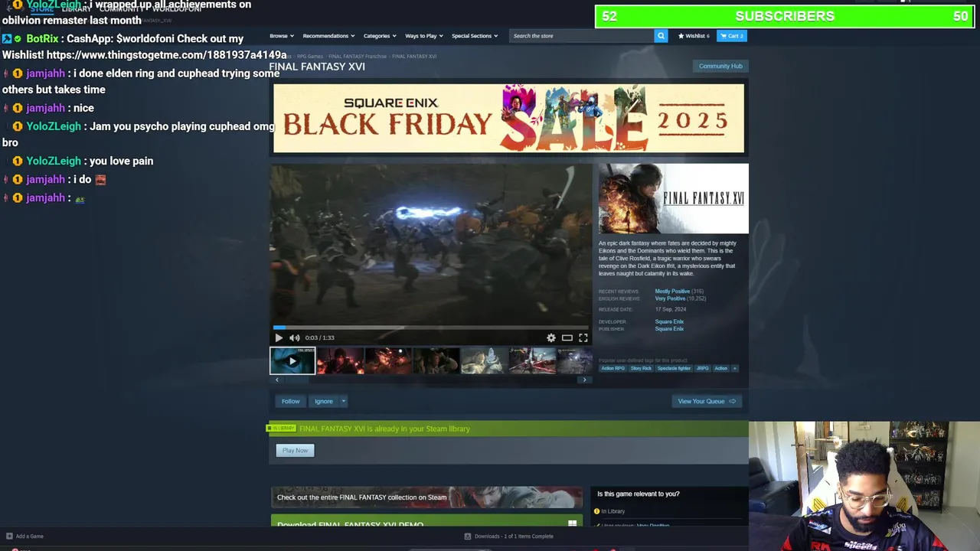980x551 pixels.
Task: Open Mostly Positive recent reviews link
Action: 672,292
